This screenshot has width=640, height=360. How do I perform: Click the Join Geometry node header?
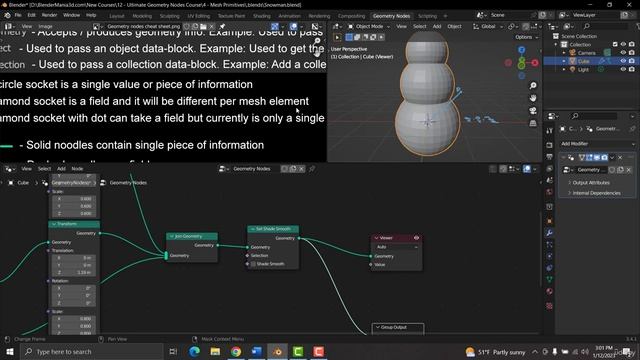[x=192, y=236]
